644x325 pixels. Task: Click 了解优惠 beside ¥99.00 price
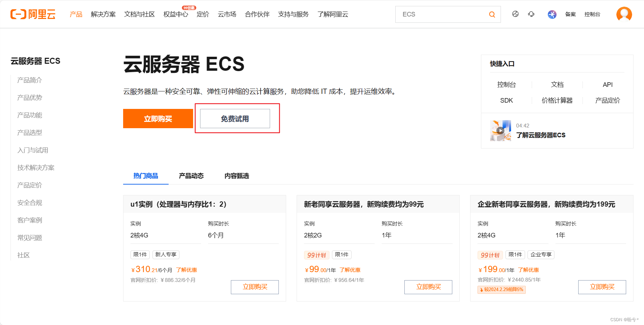click(x=350, y=270)
